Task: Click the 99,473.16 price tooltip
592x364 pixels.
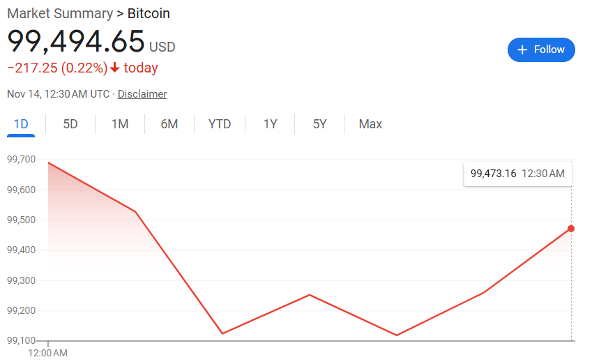Action: 517,174
